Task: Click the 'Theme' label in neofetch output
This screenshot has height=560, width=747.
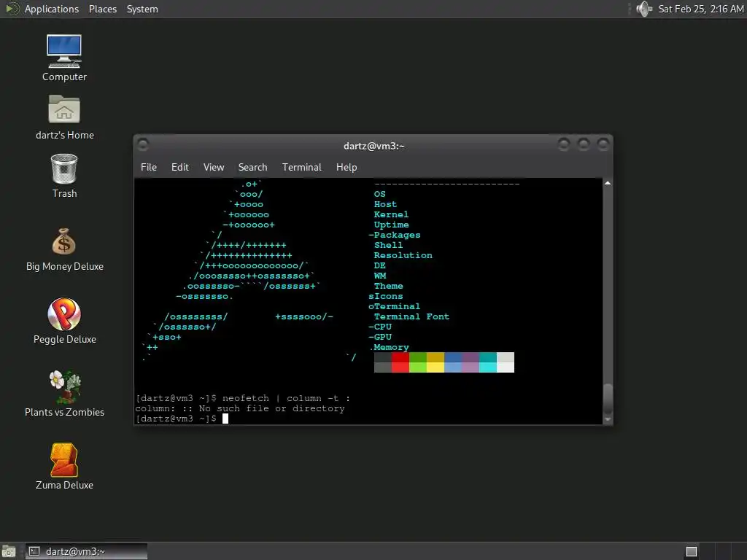Action: pos(388,286)
